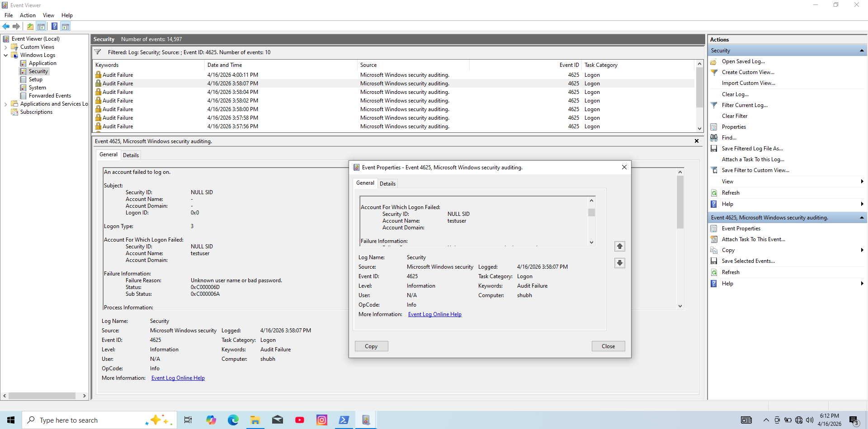Switch to Details tab in Event Properties dialog

click(x=387, y=184)
